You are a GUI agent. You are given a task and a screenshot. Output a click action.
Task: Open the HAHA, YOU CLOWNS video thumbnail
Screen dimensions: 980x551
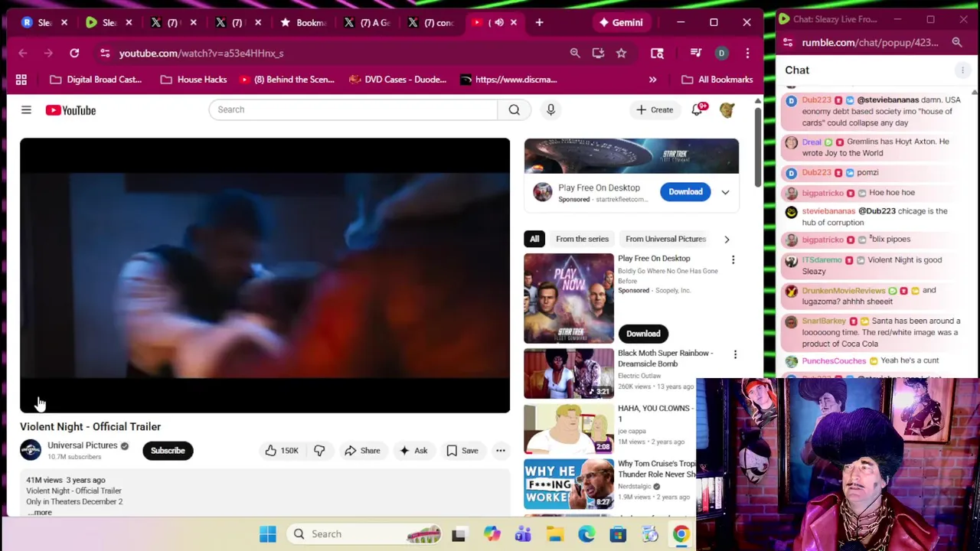coord(568,429)
